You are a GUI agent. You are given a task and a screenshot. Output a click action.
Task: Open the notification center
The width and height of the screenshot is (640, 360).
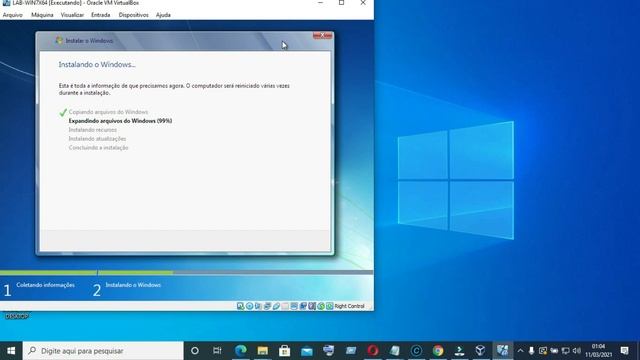pyautogui.click(x=624, y=351)
